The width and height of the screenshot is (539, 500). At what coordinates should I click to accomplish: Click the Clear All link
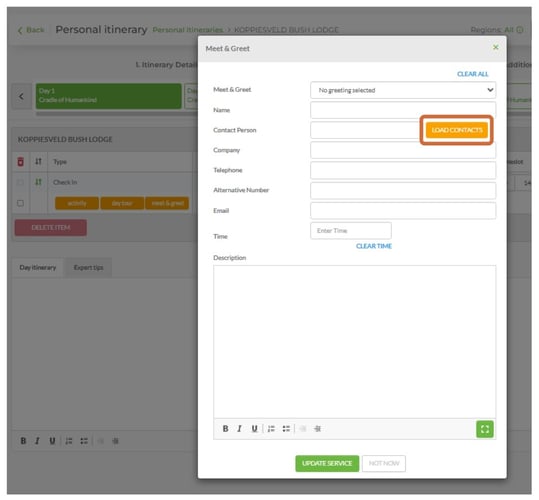(x=472, y=74)
